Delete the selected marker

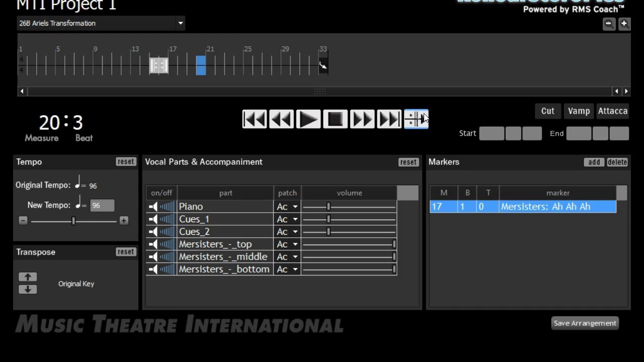pos(617,162)
